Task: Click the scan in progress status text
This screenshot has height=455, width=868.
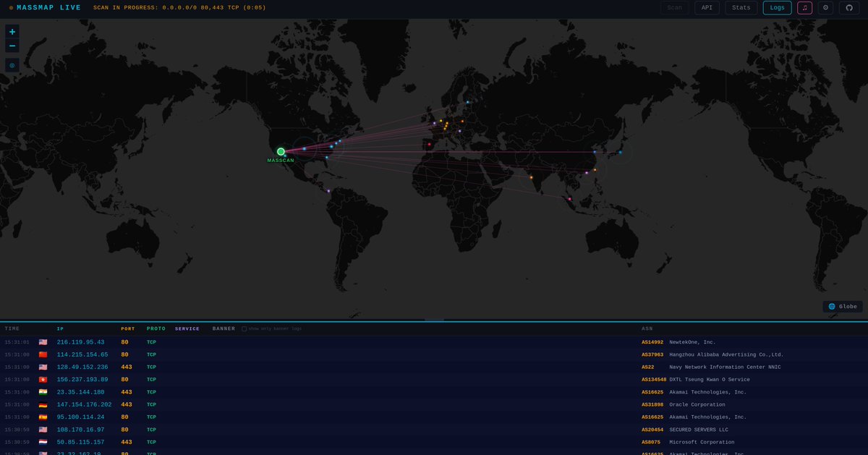Action: [179, 8]
